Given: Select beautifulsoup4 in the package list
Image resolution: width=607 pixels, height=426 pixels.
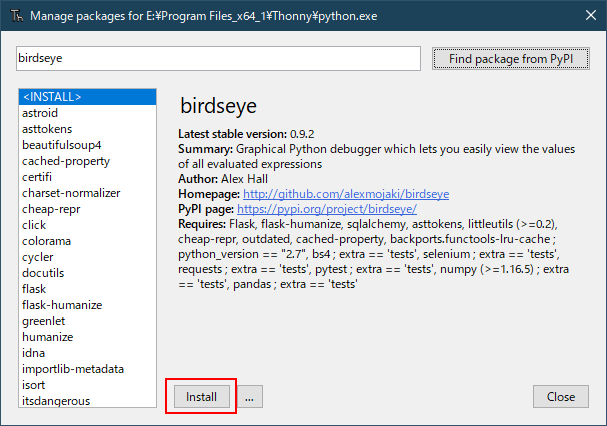Looking at the screenshot, I should 87,145.
